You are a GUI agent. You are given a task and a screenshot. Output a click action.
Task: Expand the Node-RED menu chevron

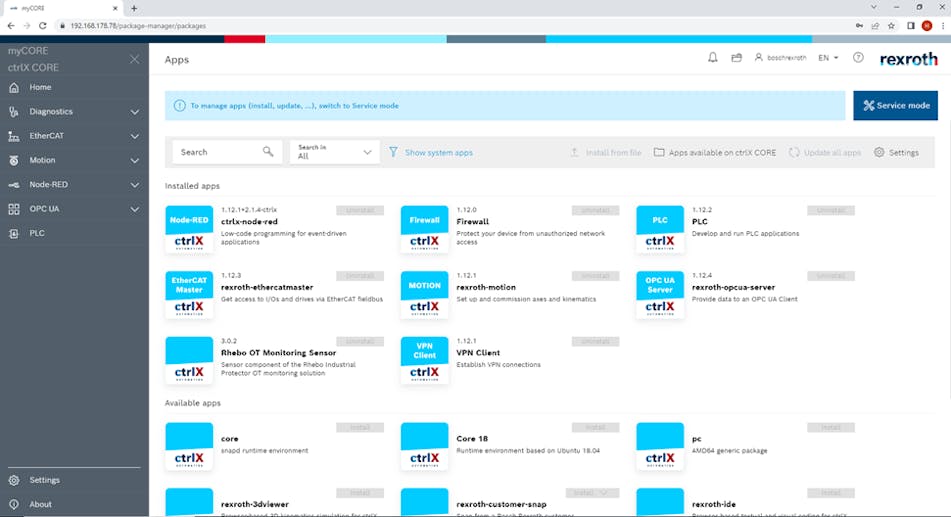coord(135,185)
